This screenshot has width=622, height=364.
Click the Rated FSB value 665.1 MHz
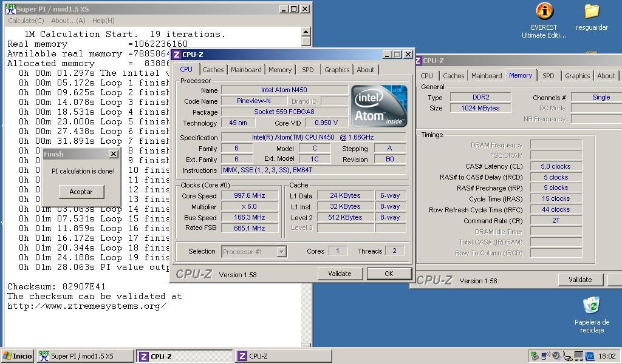[x=250, y=228]
